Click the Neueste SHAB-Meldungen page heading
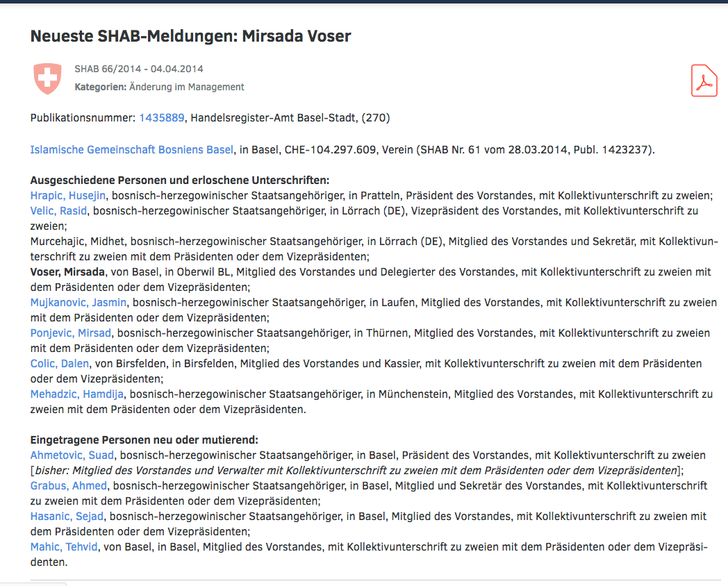Viewport: 728px width, 586px height. tap(190, 36)
